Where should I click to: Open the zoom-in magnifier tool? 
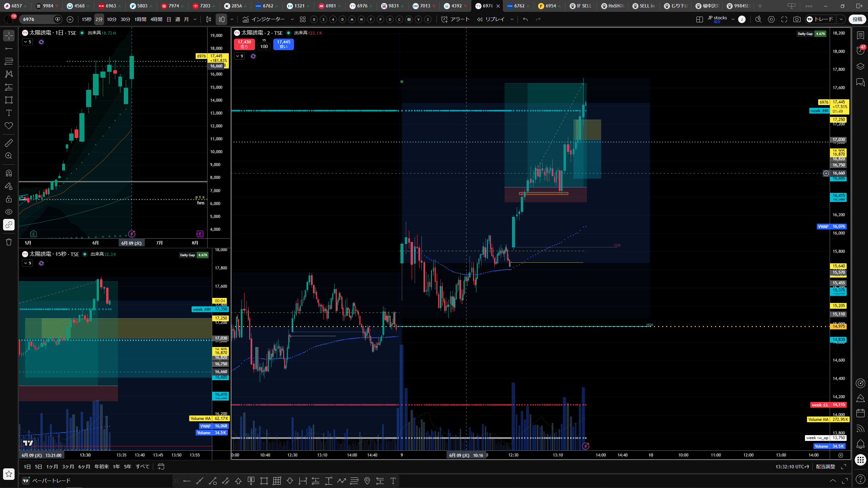click(x=9, y=156)
